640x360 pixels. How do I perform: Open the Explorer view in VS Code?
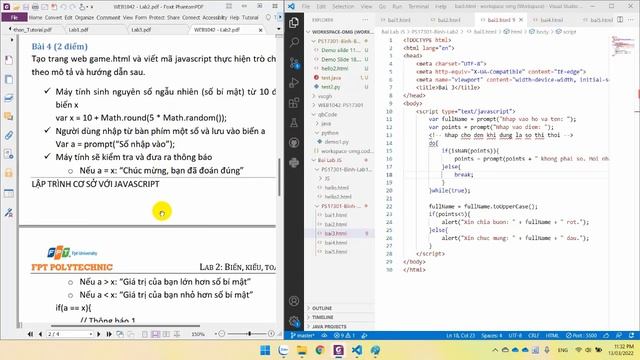click(294, 22)
